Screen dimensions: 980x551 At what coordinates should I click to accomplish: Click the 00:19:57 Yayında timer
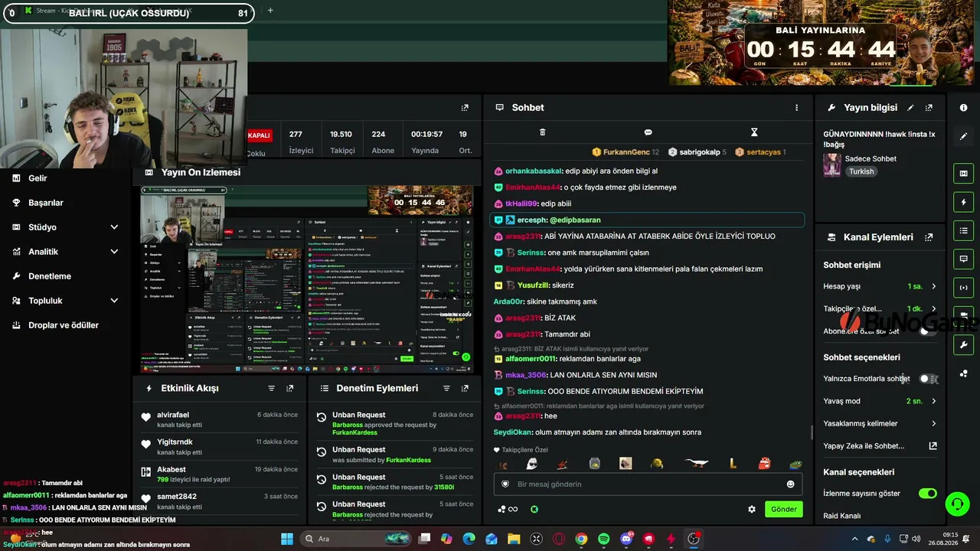pos(426,142)
